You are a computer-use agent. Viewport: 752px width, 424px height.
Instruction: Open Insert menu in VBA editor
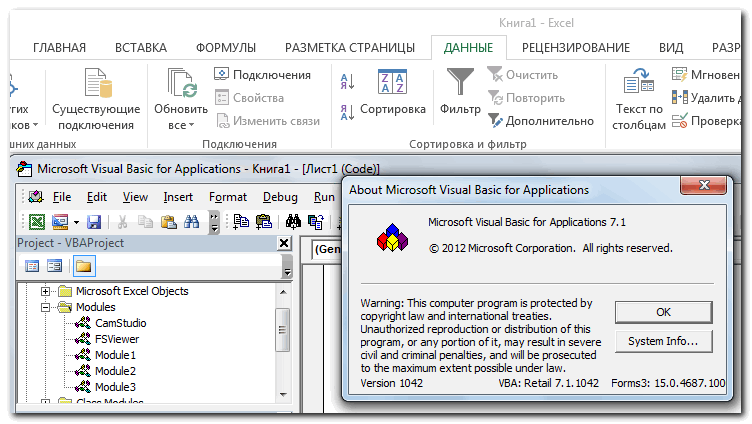178,197
